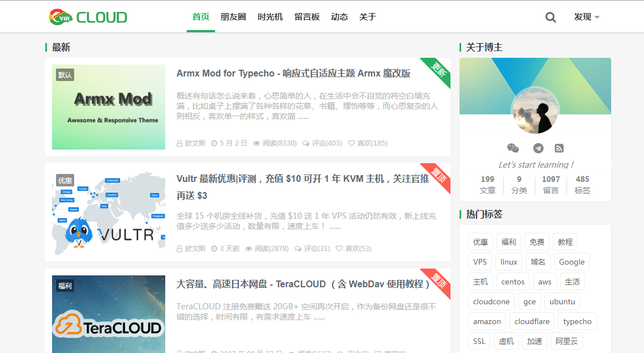Screen dimensions: 644x353
Task: Open the Vultr post thumbnail
Action: point(109,212)
